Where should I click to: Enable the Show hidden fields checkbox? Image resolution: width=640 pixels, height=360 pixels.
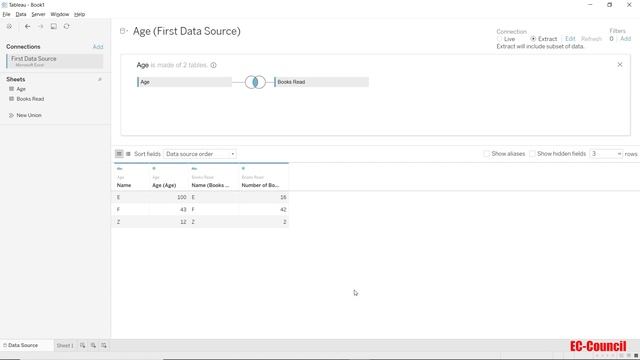(532, 154)
